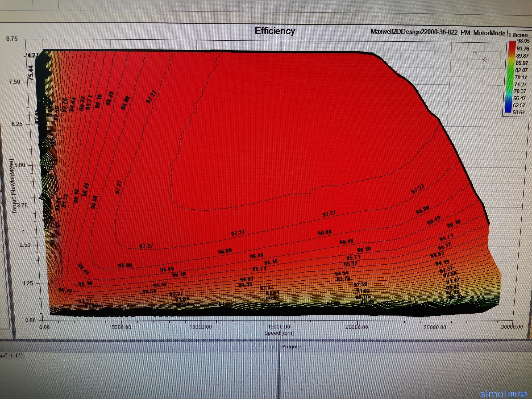Click the 2.50 torque axis tick
The image size is (532, 399).
25,245
